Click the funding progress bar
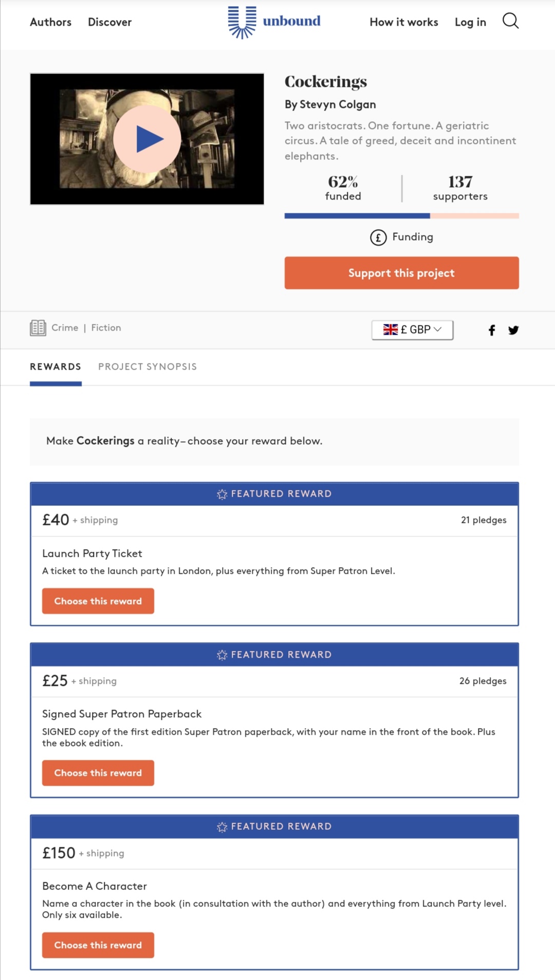 401,216
